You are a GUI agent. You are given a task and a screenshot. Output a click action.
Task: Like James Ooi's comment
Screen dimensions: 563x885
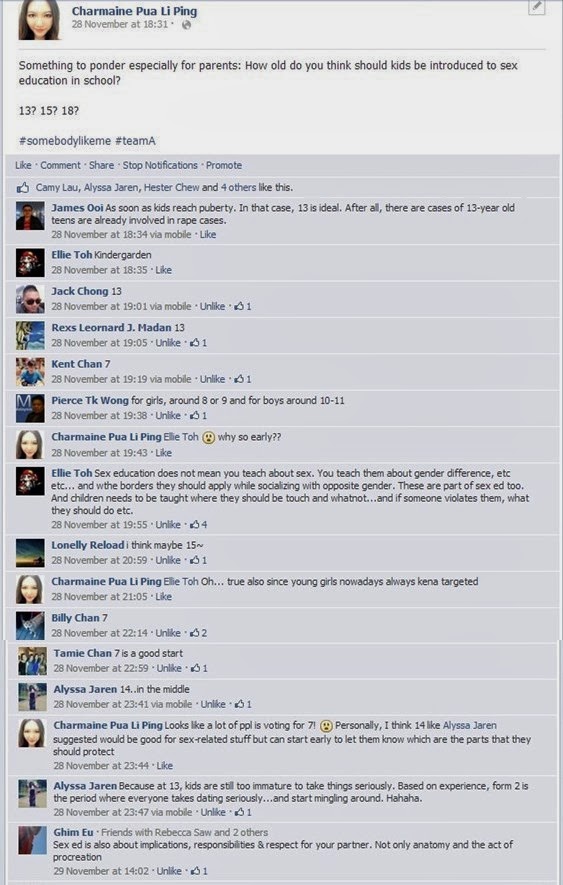point(208,235)
